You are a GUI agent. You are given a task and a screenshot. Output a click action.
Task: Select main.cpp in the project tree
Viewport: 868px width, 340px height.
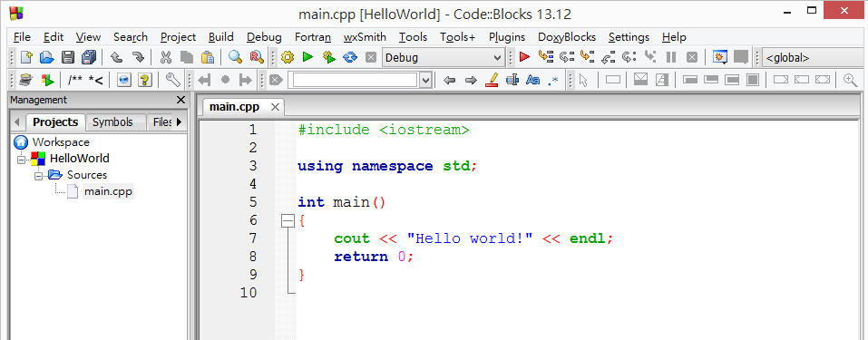108,191
